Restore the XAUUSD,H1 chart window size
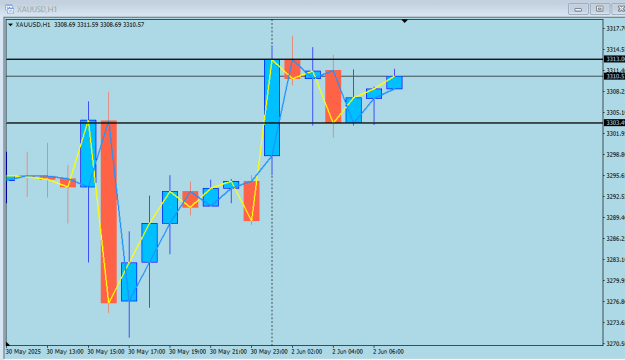The width and height of the screenshot is (625, 360). [599, 9]
